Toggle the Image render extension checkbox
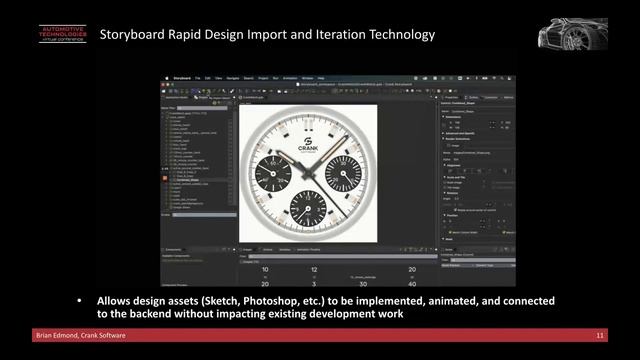This screenshot has width=640, height=360. pyautogui.click(x=448, y=145)
